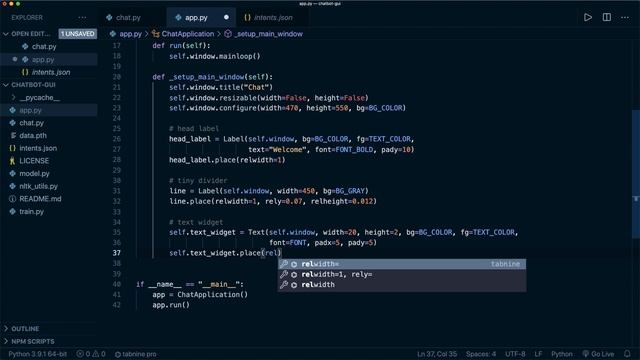Image resolution: width=640 pixels, height=360 pixels.
Task: Click ChatApplication in the breadcrumb
Action: click(187, 34)
